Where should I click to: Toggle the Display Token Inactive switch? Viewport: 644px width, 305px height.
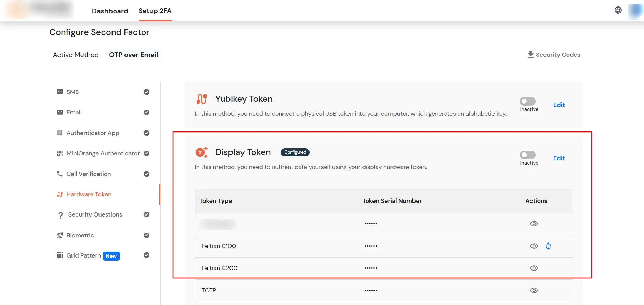coord(527,155)
